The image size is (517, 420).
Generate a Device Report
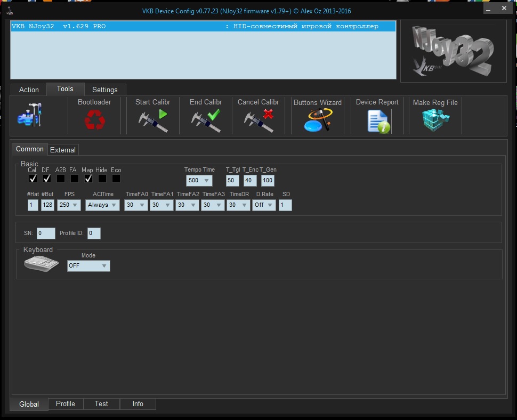[x=378, y=122]
